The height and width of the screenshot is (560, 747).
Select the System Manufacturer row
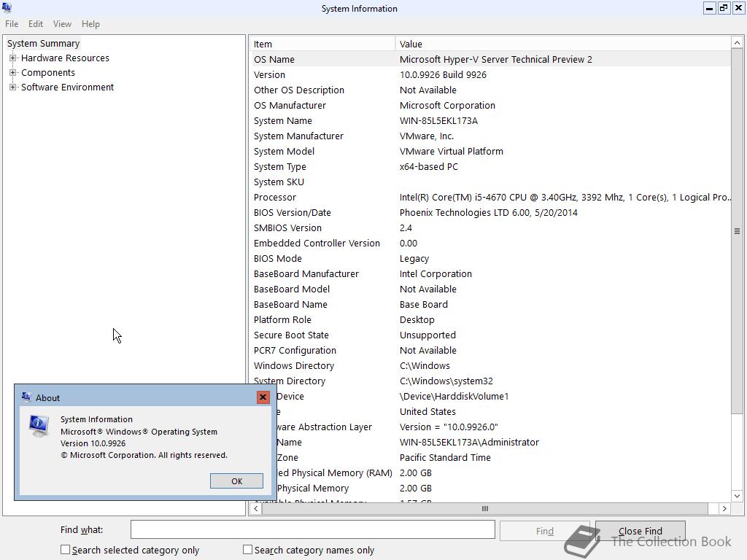pyautogui.click(x=489, y=136)
